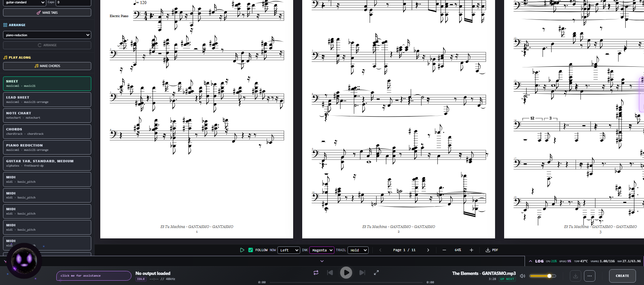
Task: Zoom out the sheet with minus icon
Action: 444,250
